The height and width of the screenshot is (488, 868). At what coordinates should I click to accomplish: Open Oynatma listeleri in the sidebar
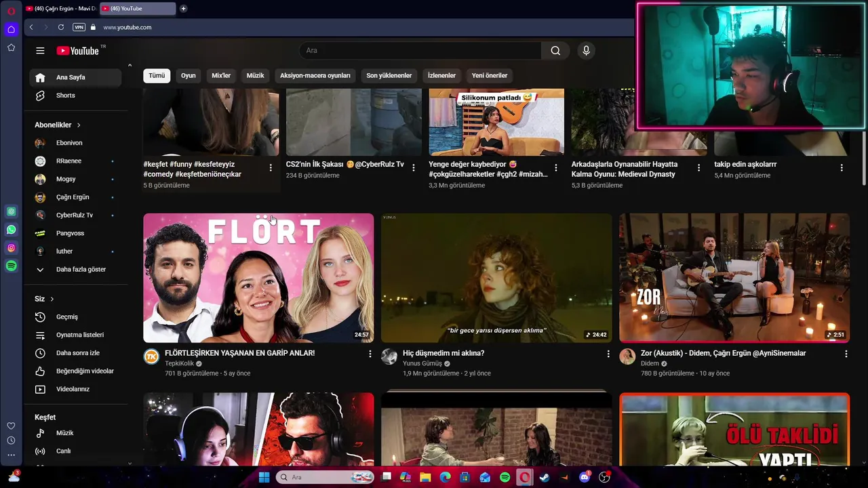75,335
